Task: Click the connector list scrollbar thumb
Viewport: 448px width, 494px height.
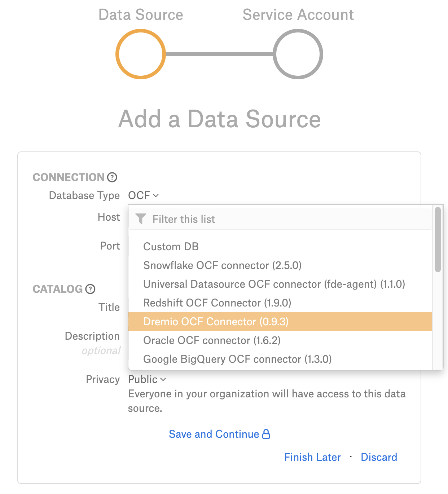Action: coord(438,239)
